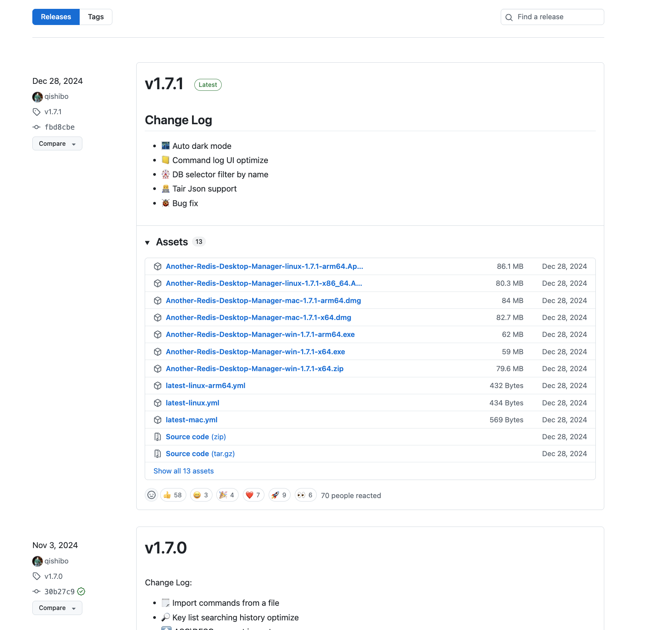The height and width of the screenshot is (630, 672).
Task: Click the search magnifier icon
Action: pyautogui.click(x=509, y=17)
